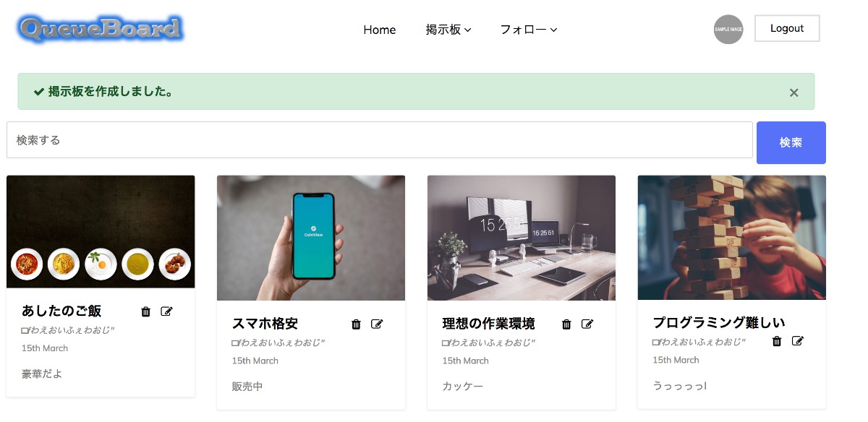Expand the フォロー dropdown menu
The image size is (868, 422).
[x=529, y=30]
